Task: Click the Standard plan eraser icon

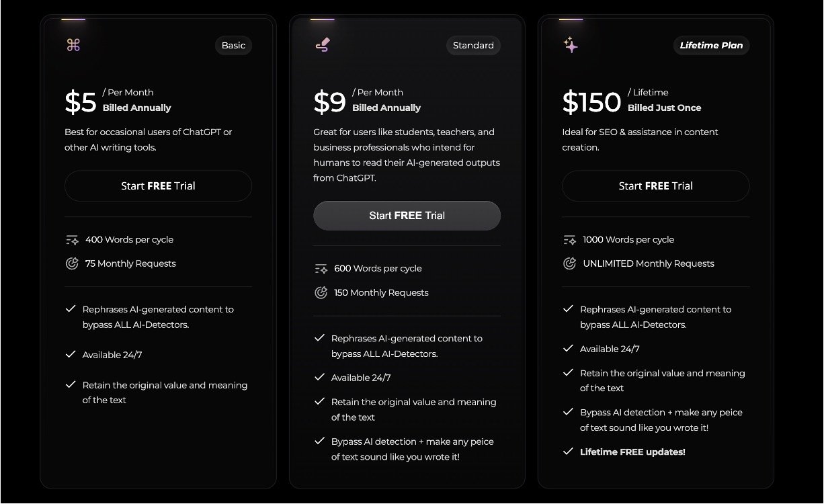Action: [323, 45]
